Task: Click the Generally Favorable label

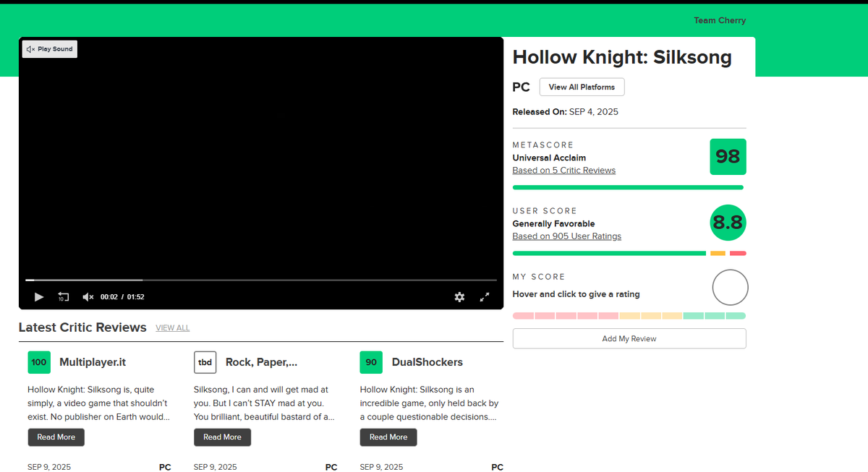Action: 553,224
